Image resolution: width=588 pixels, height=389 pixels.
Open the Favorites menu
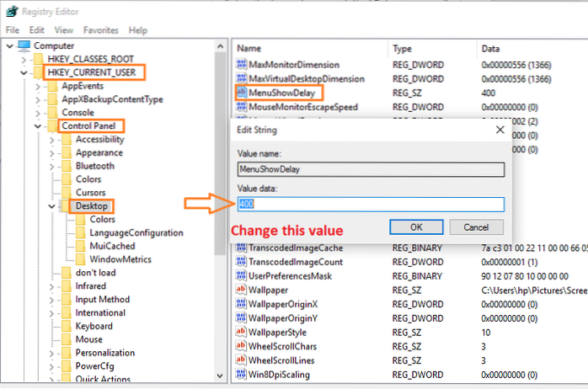(100, 29)
